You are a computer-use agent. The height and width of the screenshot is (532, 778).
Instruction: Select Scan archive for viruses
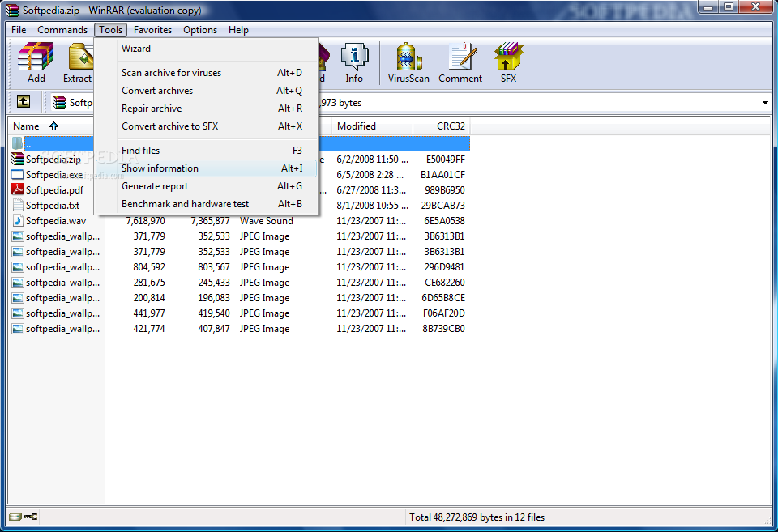[x=207, y=73]
